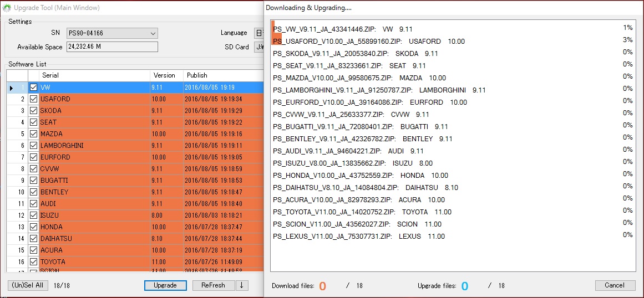This screenshot has width=644, height=298.
Task: Toggle the VW row checkbox
Action: 33,88
